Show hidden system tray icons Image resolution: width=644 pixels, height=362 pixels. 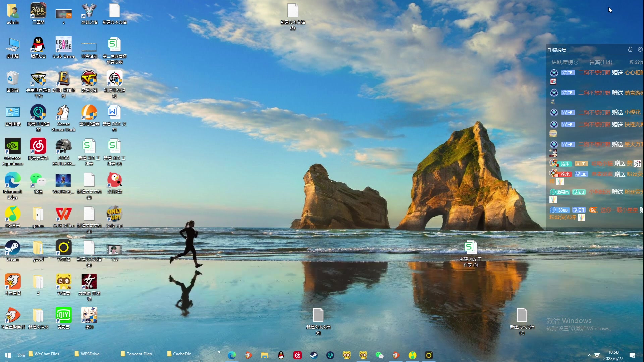(589, 355)
